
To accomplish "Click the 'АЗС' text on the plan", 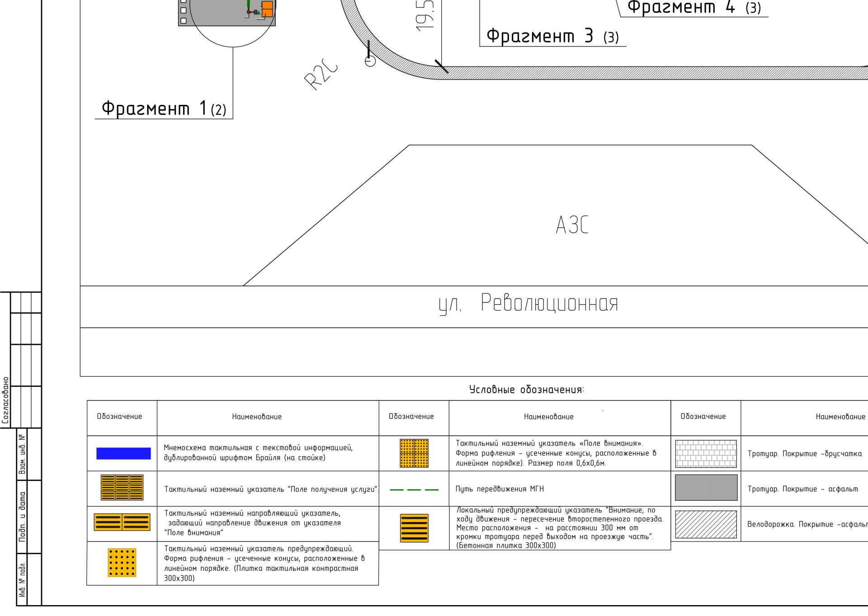I will (x=572, y=225).
